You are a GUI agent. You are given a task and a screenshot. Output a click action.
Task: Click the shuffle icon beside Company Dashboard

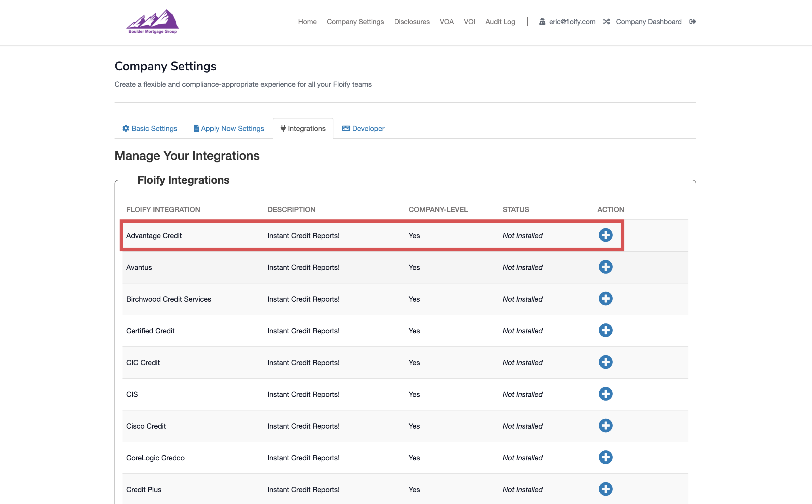(x=606, y=22)
